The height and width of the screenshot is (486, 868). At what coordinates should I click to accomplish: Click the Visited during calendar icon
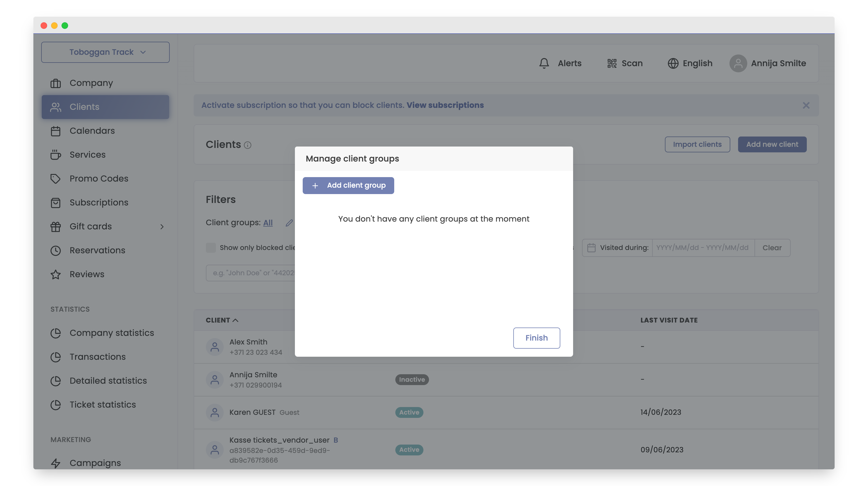tap(591, 248)
